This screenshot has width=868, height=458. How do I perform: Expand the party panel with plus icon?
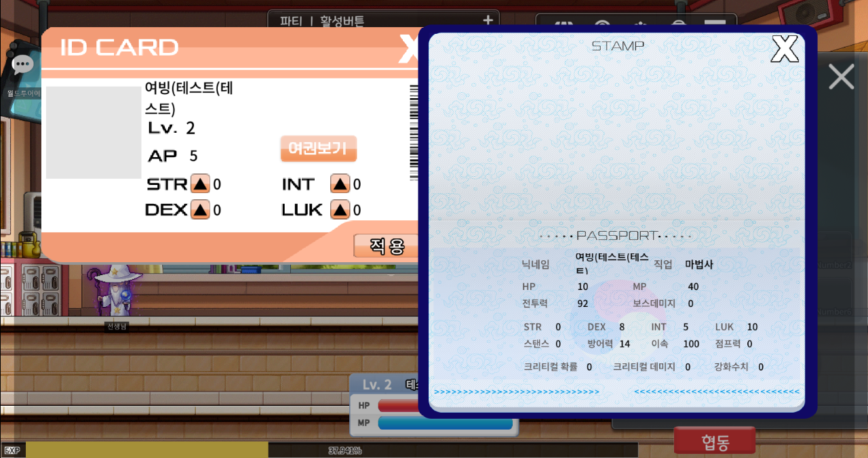coord(488,21)
